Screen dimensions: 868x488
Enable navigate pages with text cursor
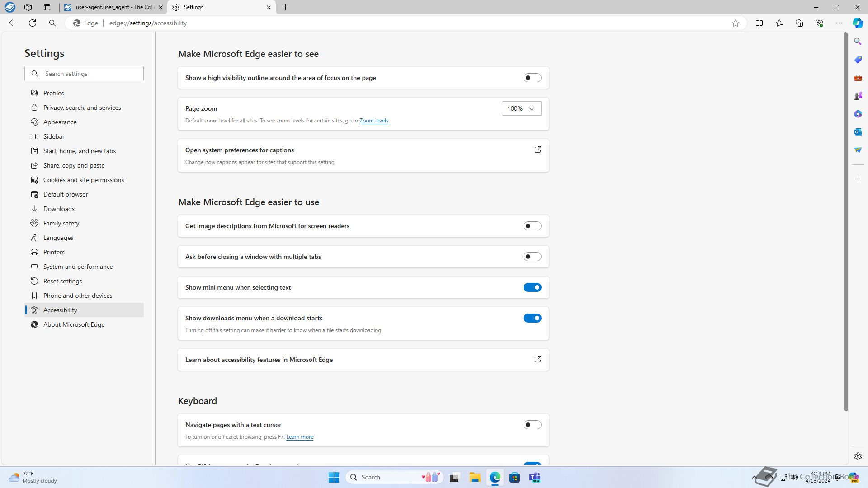532,425
